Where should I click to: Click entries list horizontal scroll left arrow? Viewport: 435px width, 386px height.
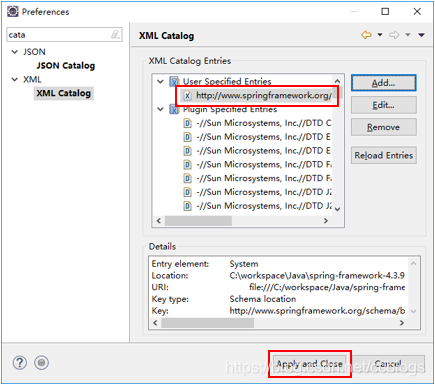pyautogui.click(x=159, y=221)
